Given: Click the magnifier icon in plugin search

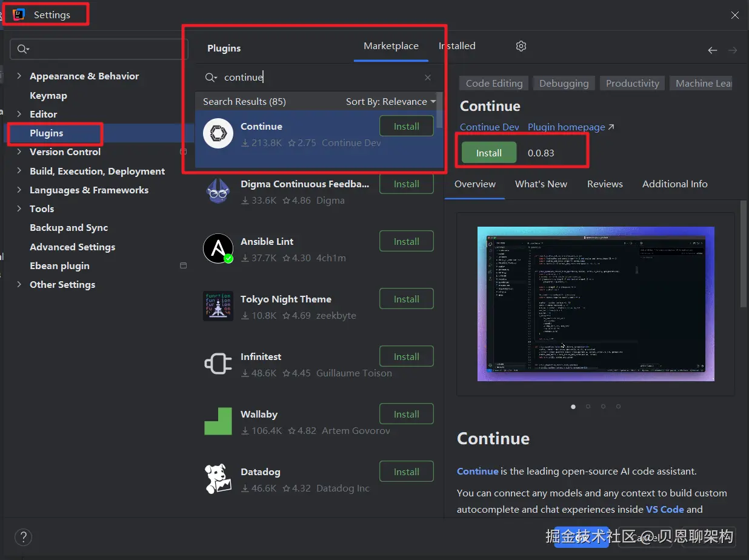Looking at the screenshot, I should point(211,78).
